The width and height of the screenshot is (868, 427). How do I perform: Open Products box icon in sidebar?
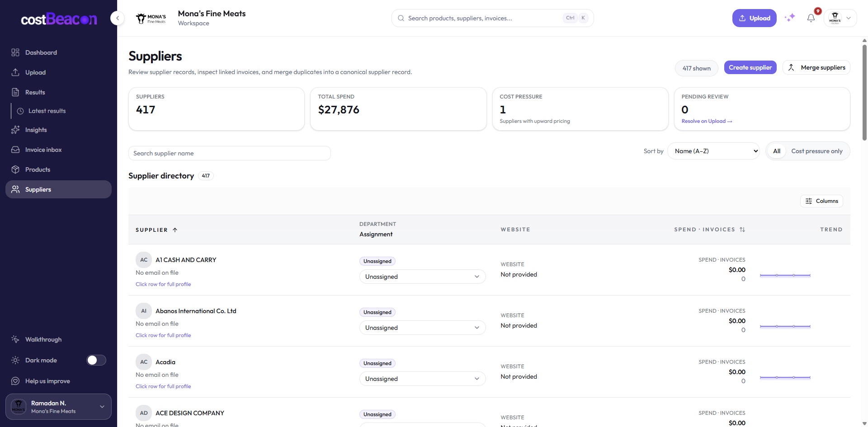(15, 169)
